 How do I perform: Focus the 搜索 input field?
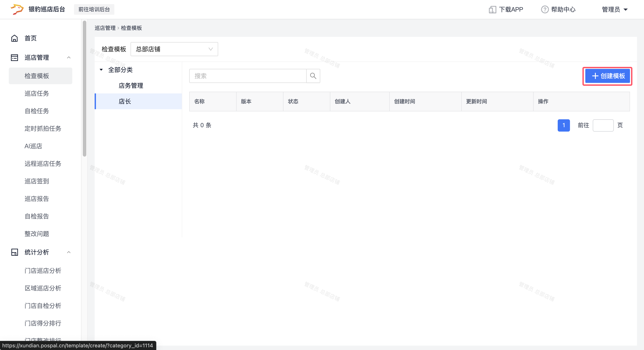[x=248, y=76]
